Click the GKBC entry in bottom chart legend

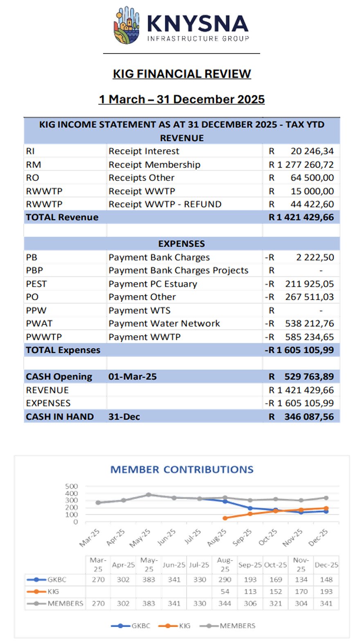pos(131,626)
